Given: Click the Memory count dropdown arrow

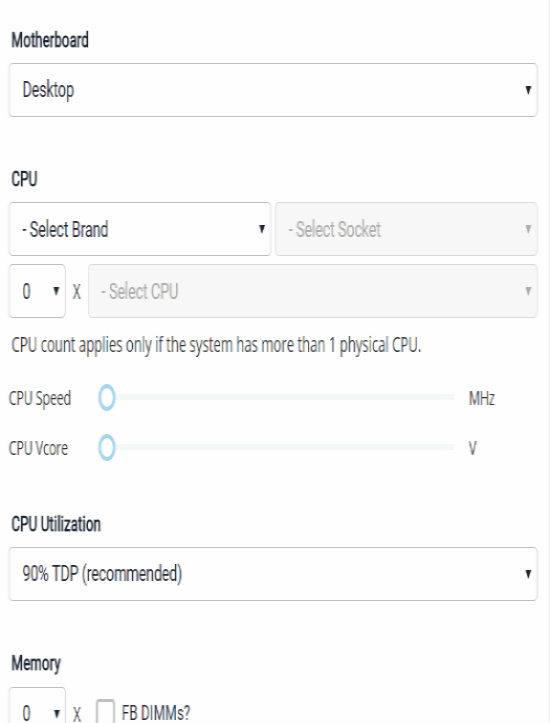Looking at the screenshot, I should pyautogui.click(x=56, y=714).
